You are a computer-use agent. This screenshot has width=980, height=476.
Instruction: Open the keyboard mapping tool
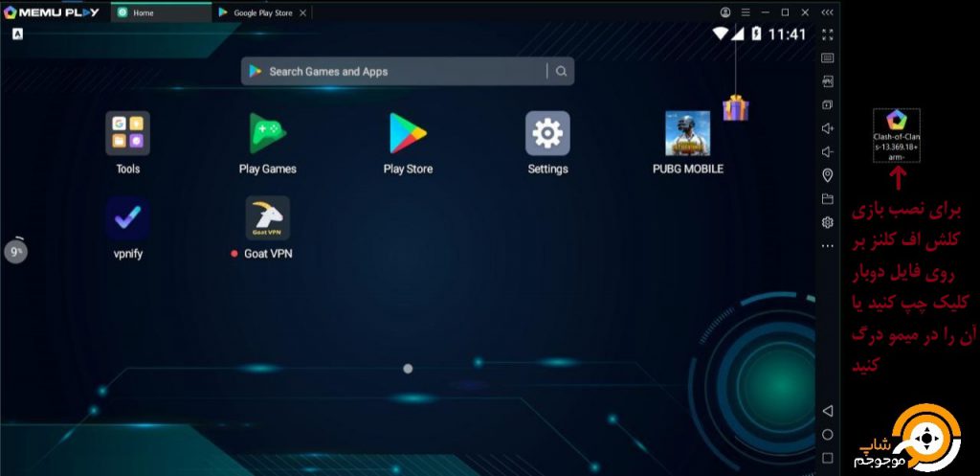pos(828,58)
